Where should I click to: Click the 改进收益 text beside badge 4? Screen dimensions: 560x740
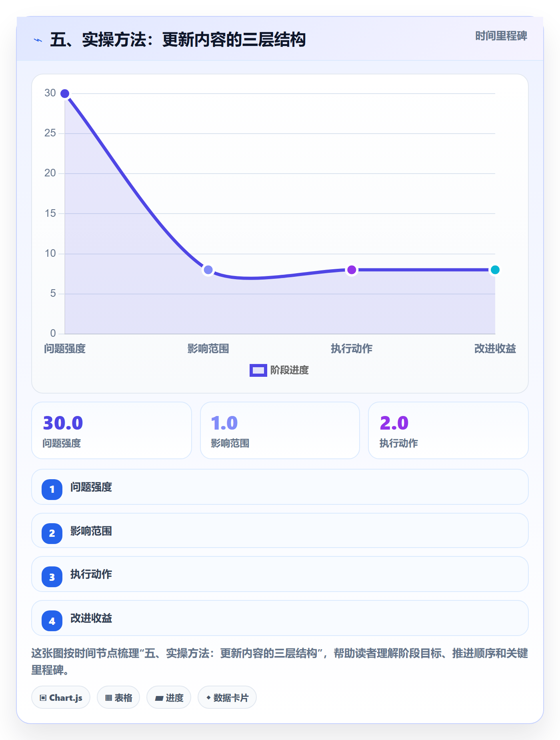coord(91,618)
